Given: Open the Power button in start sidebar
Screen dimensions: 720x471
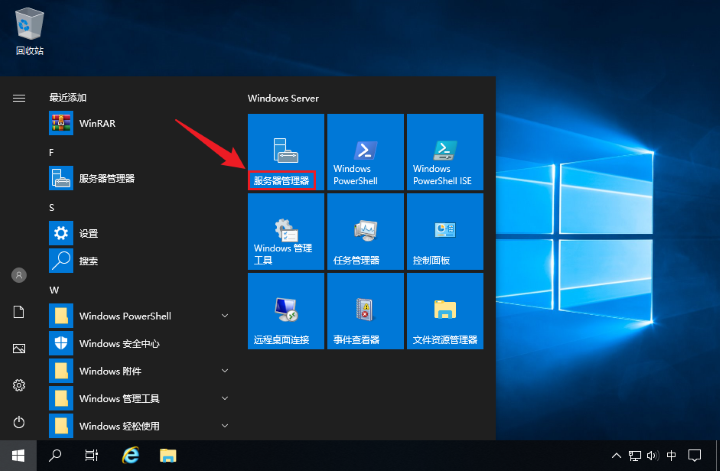Looking at the screenshot, I should [x=19, y=422].
